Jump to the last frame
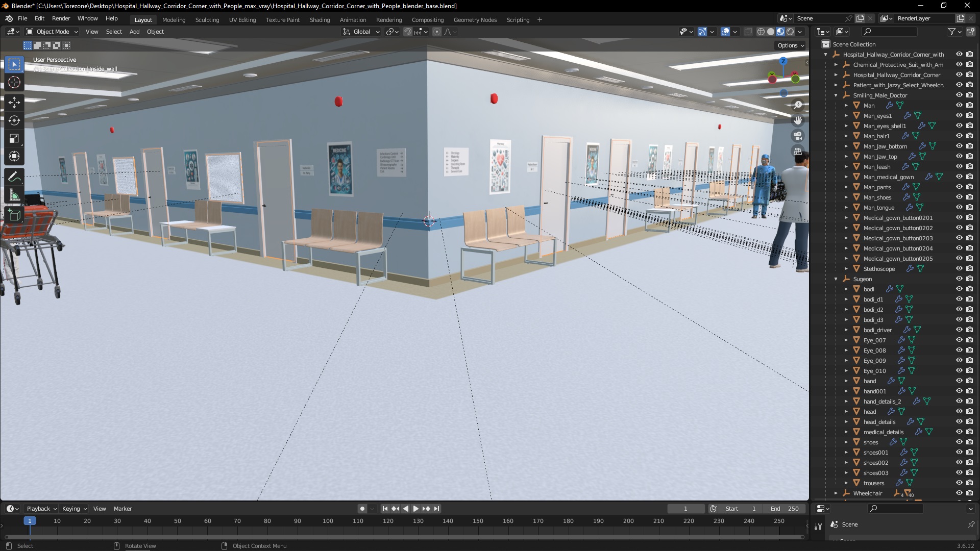980x551 pixels. (436, 509)
